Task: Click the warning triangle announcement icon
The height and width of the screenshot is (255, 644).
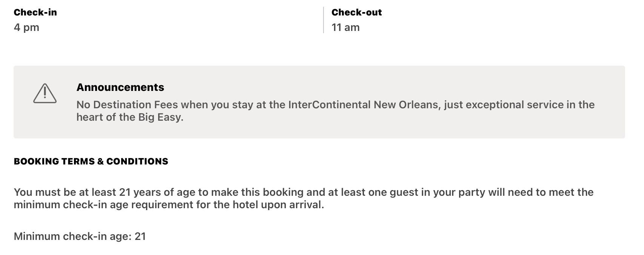Action: [x=45, y=94]
